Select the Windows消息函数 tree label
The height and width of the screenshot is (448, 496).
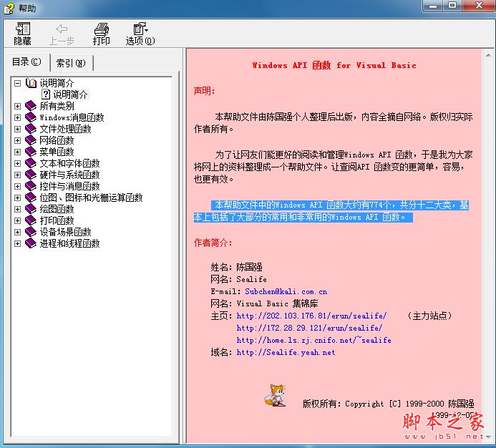(72, 117)
